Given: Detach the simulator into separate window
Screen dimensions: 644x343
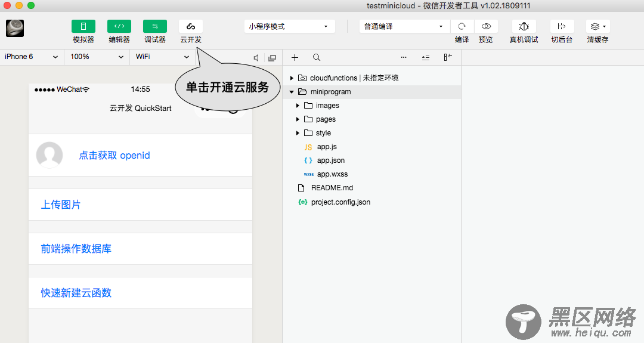Looking at the screenshot, I should coord(272,58).
